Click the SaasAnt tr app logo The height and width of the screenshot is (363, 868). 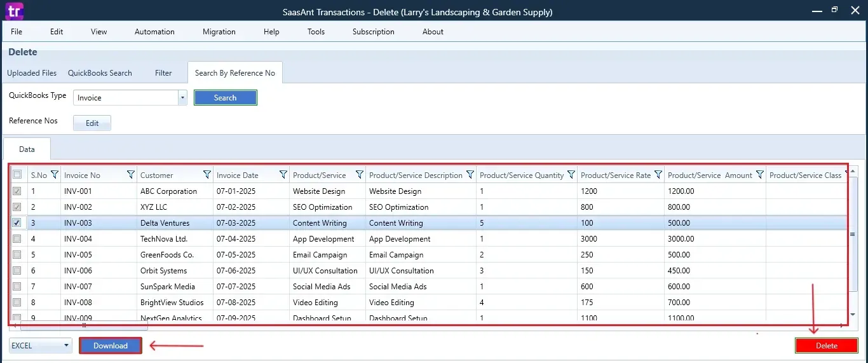tap(14, 10)
